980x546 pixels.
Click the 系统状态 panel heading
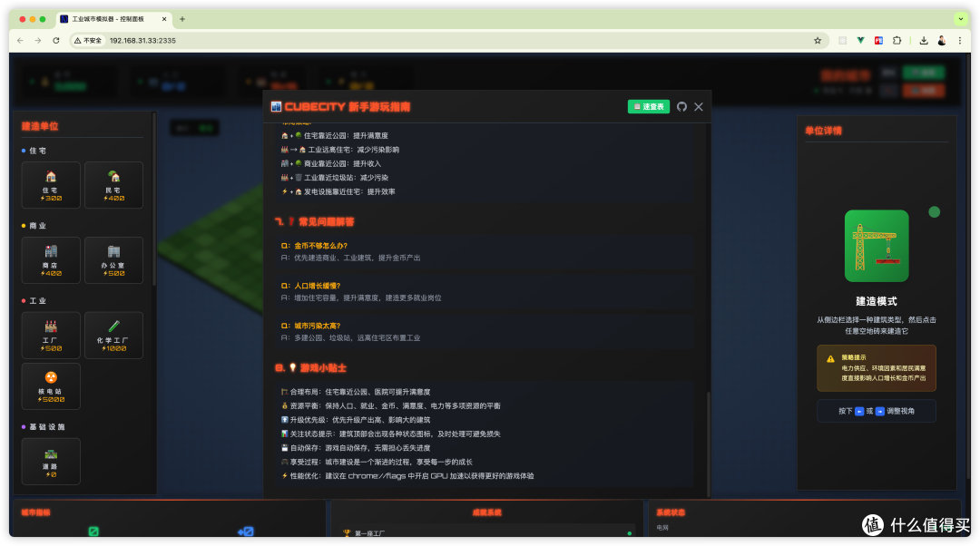pos(671,512)
